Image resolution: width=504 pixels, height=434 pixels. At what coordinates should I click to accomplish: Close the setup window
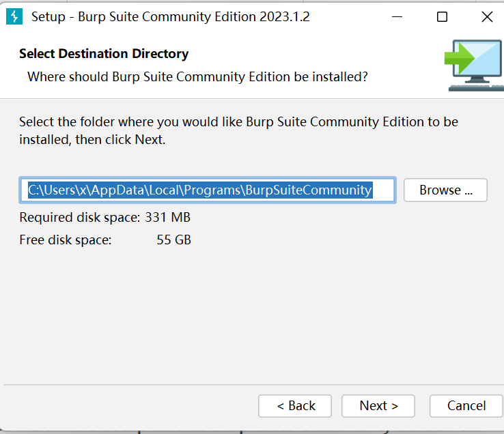[487, 16]
